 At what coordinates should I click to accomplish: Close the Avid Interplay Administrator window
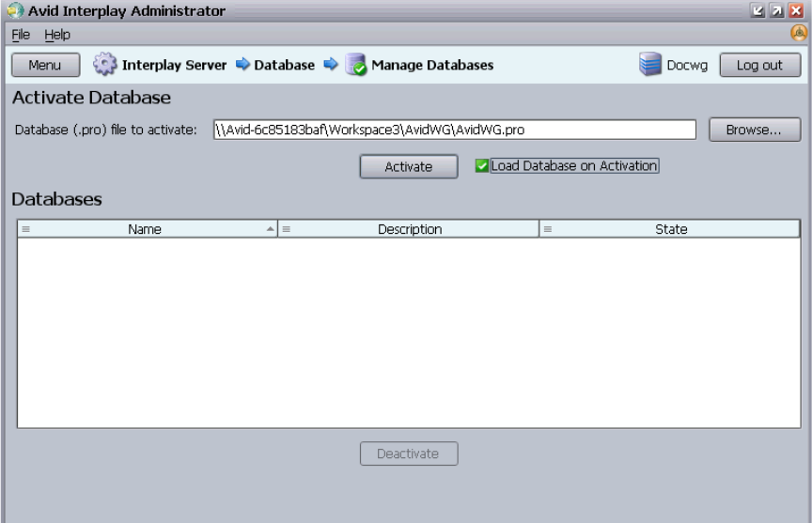pos(796,11)
